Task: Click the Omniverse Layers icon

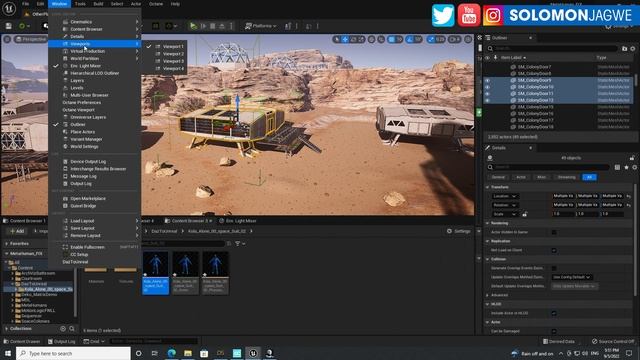Action: 65,117
